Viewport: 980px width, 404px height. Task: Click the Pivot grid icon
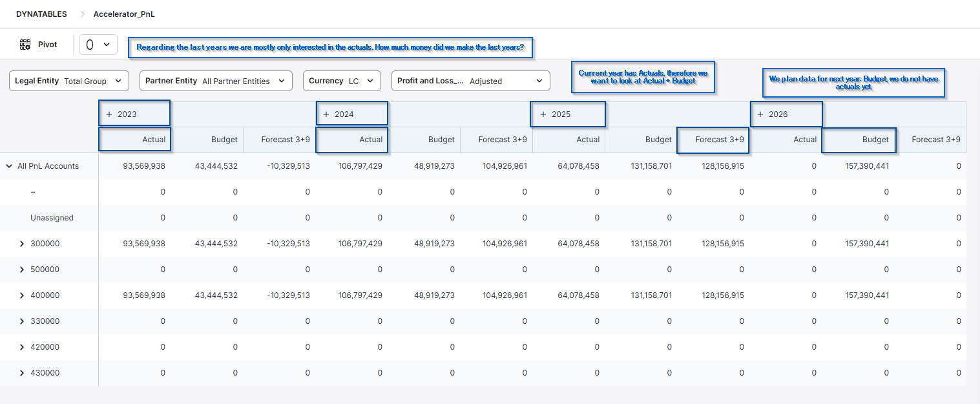click(25, 45)
